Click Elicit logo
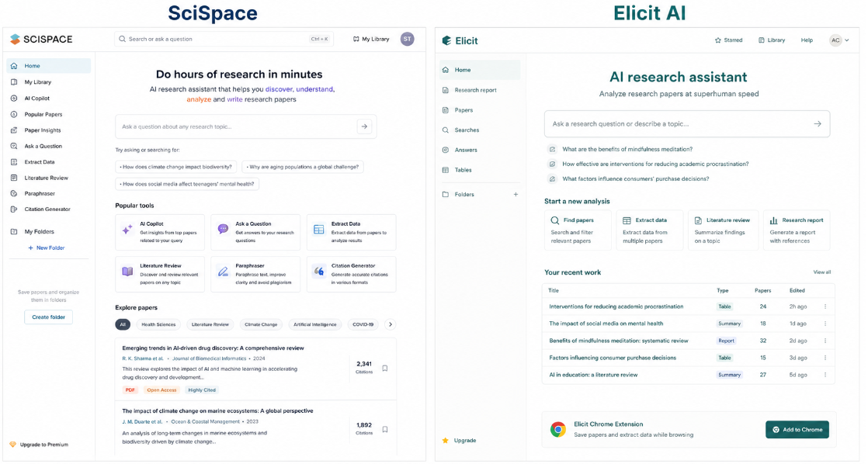This screenshot has width=868, height=464. point(460,41)
